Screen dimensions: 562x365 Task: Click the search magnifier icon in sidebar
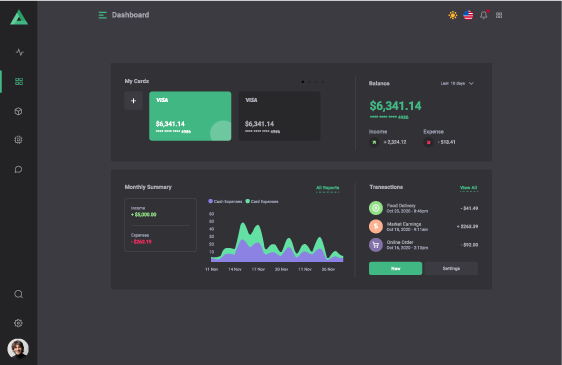19,294
